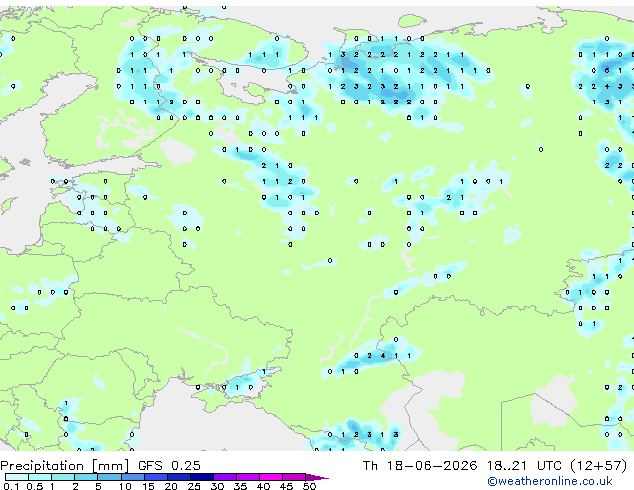
Task: Click legend swatch between 10 and 15
Action: [133, 477]
